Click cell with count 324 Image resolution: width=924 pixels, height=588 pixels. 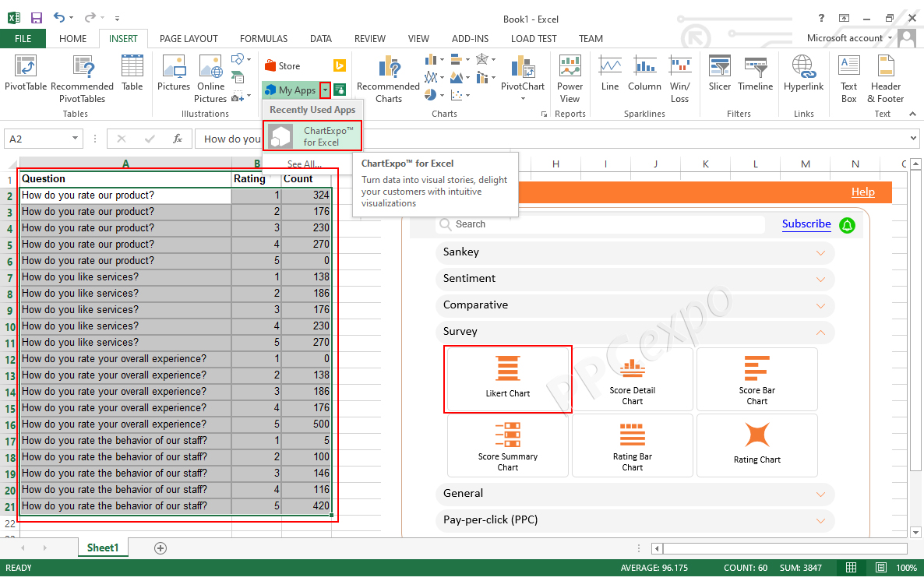click(306, 195)
